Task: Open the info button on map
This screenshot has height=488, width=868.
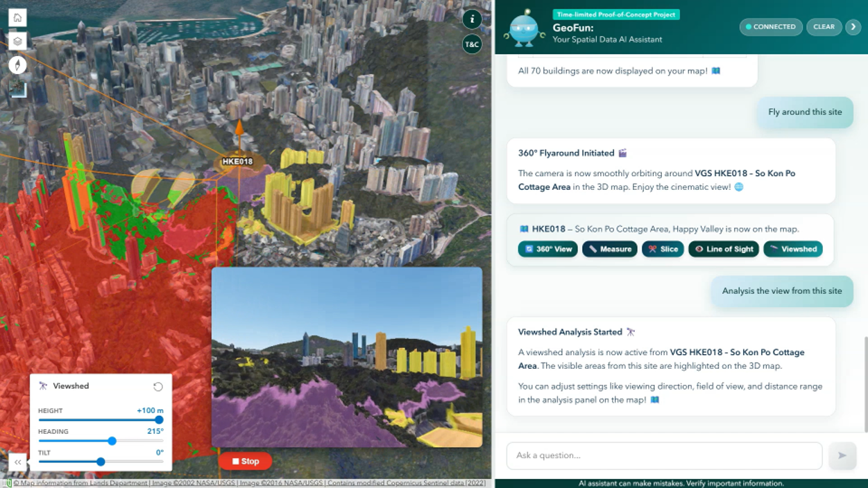Action: coord(472,19)
